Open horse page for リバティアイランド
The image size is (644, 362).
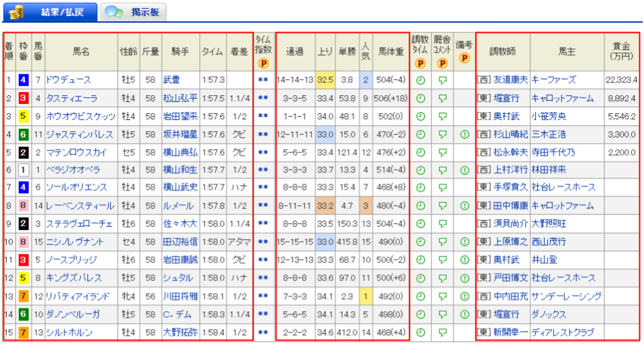pyautogui.click(x=76, y=296)
